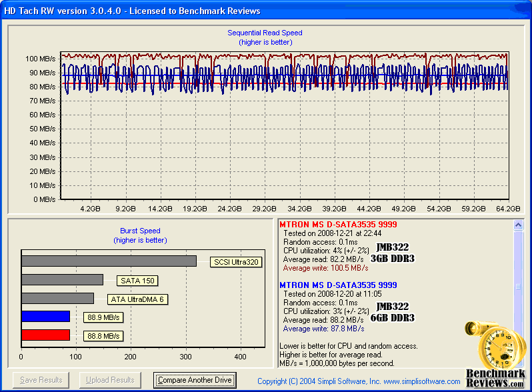Screen dimensions: 532x392
Task: Click the 34.2GB axis label
Action: pyautogui.click(x=299, y=209)
